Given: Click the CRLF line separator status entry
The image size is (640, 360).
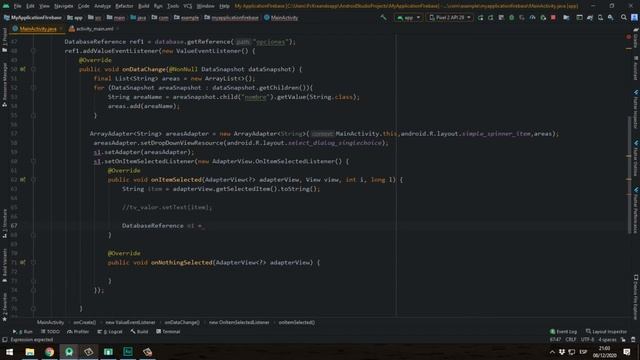Looking at the screenshot, I should tap(571, 340).
